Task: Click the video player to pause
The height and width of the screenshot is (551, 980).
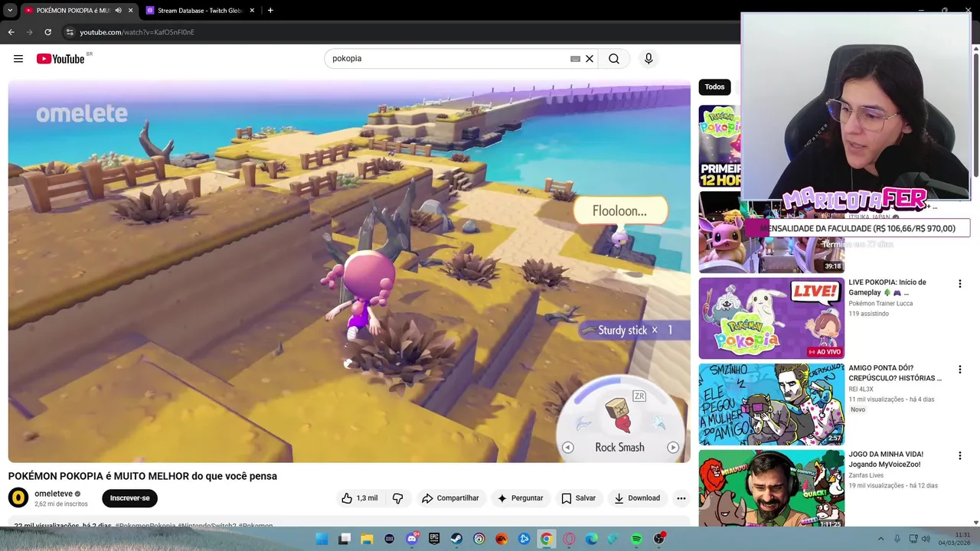Action: [x=349, y=271]
